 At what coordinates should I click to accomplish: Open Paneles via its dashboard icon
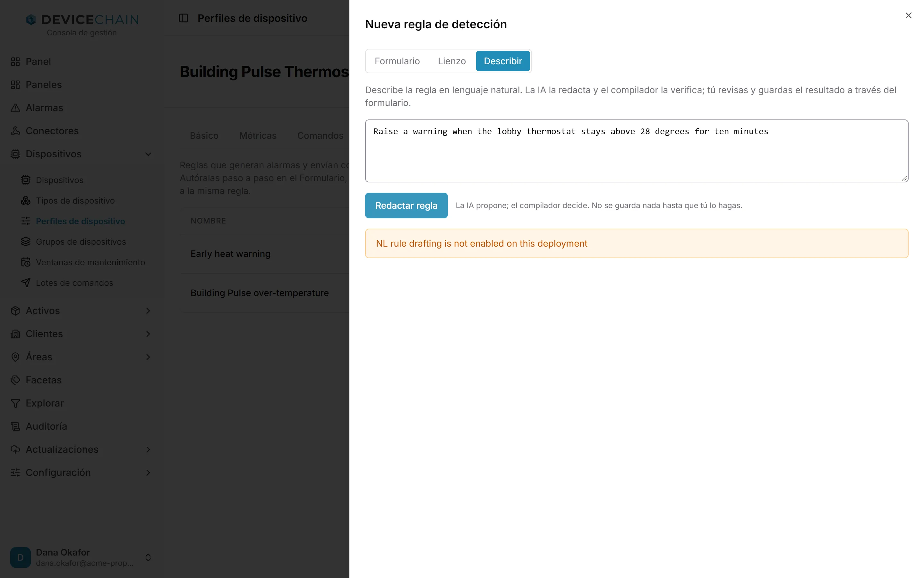point(15,85)
